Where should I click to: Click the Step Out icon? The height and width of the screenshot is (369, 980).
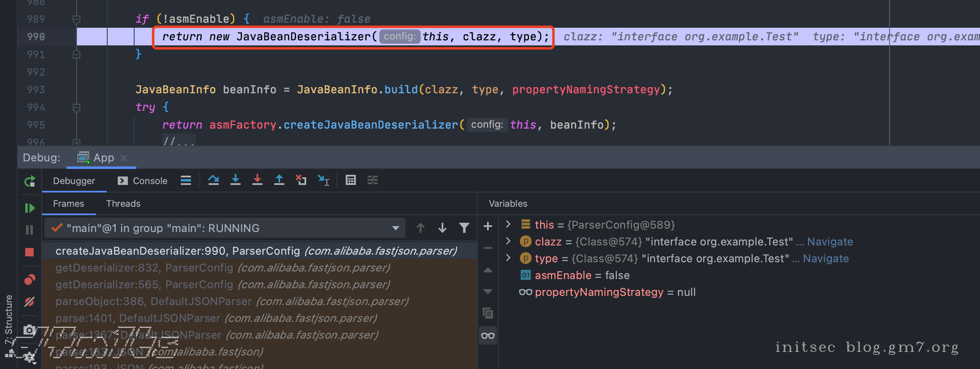tap(279, 180)
